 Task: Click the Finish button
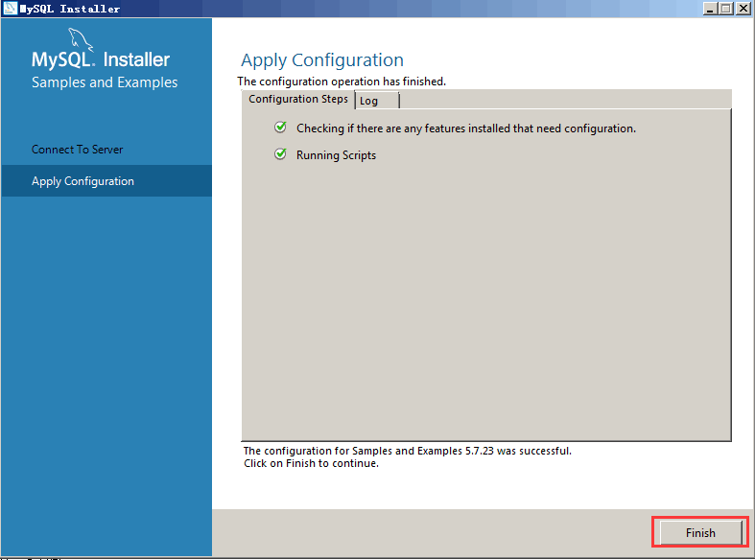(699, 532)
